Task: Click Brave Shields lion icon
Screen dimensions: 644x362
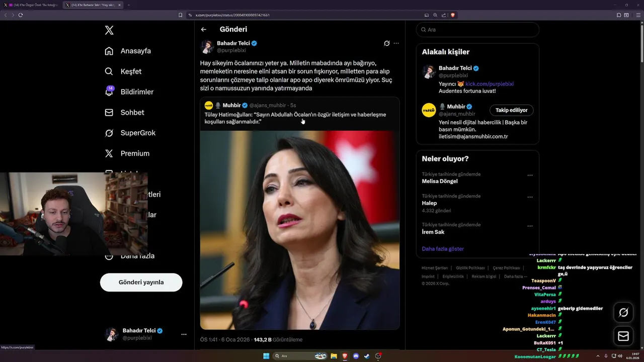Action: (453, 15)
